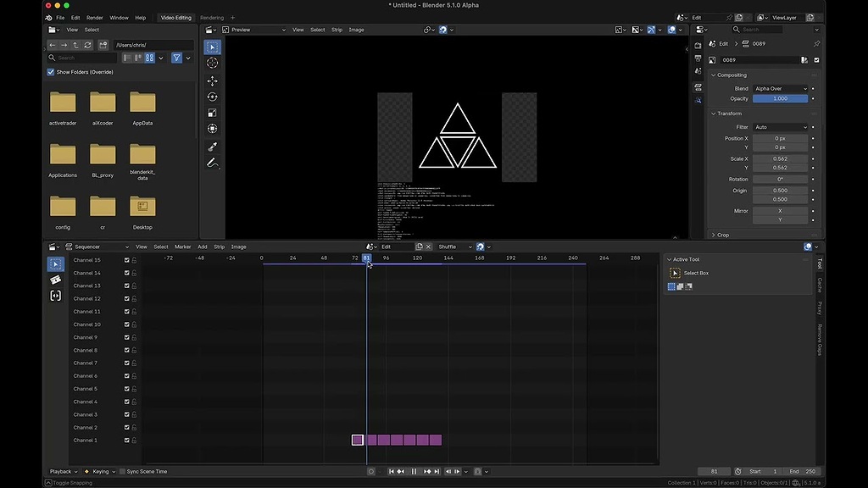Pause the animation playback
The height and width of the screenshot is (488, 868).
click(414, 471)
